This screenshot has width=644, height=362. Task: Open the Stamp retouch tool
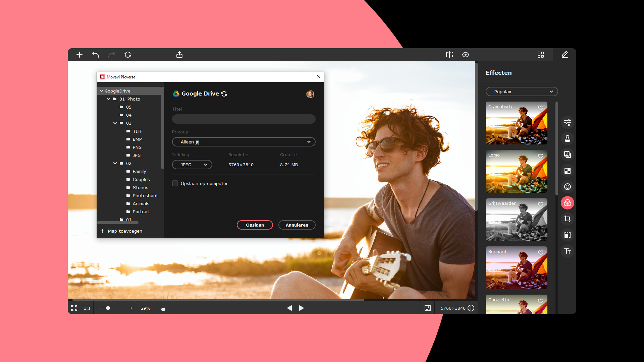(x=567, y=138)
